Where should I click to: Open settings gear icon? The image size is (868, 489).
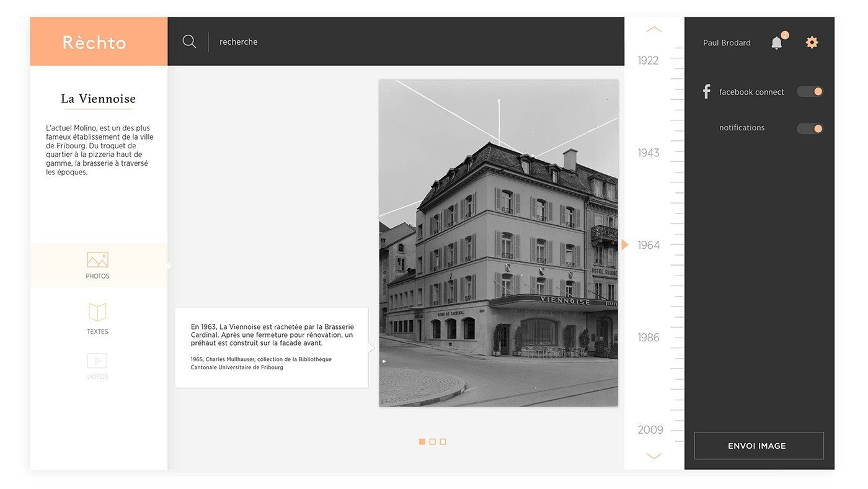[x=812, y=42]
